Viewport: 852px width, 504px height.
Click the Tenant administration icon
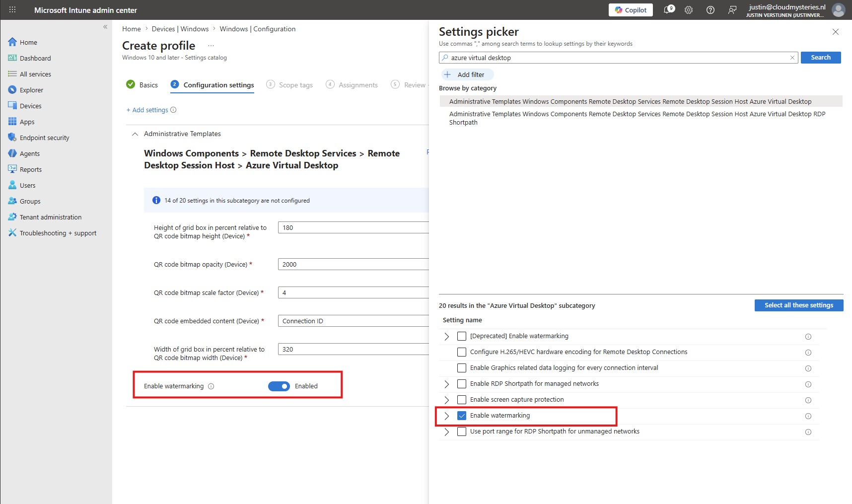12,217
